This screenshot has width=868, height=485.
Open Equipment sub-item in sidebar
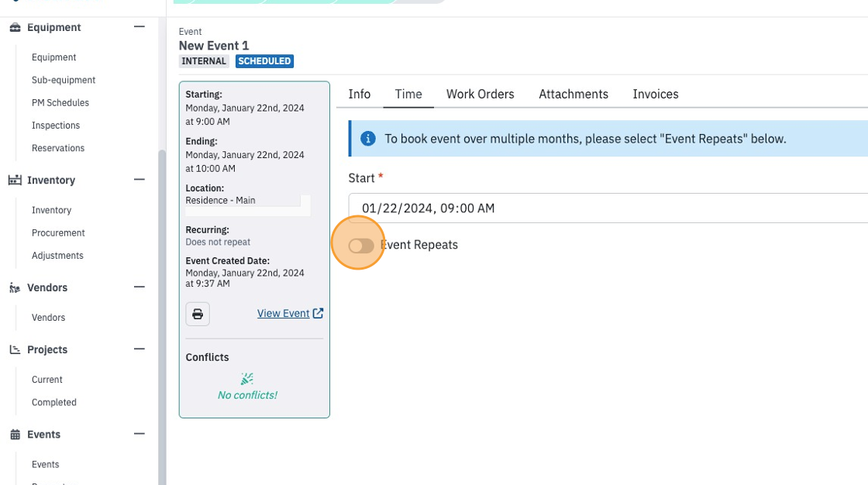(53, 57)
